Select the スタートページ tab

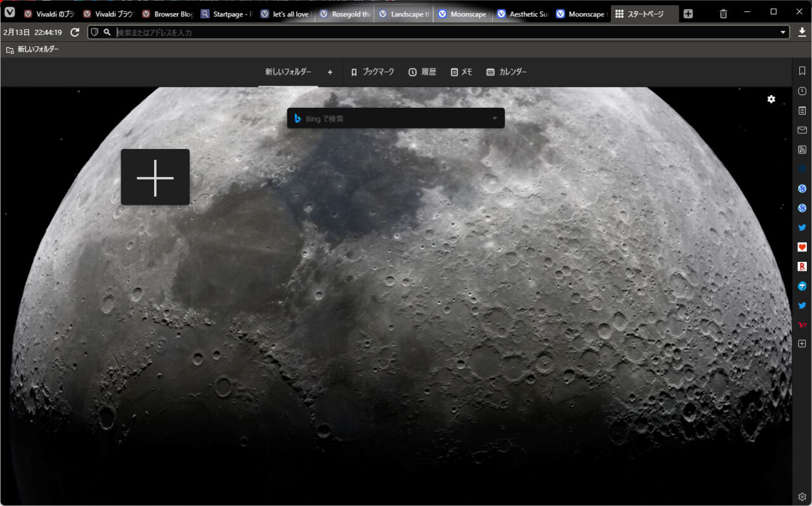click(645, 14)
